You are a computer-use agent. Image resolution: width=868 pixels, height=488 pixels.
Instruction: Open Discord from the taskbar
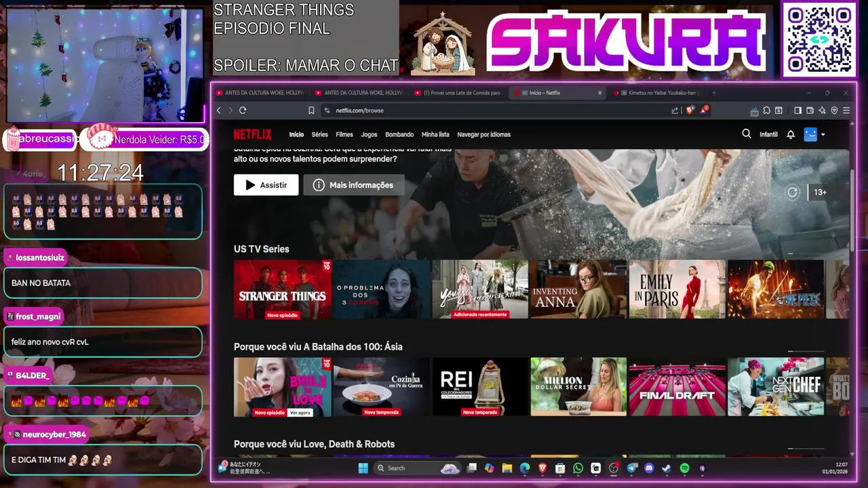click(649, 468)
